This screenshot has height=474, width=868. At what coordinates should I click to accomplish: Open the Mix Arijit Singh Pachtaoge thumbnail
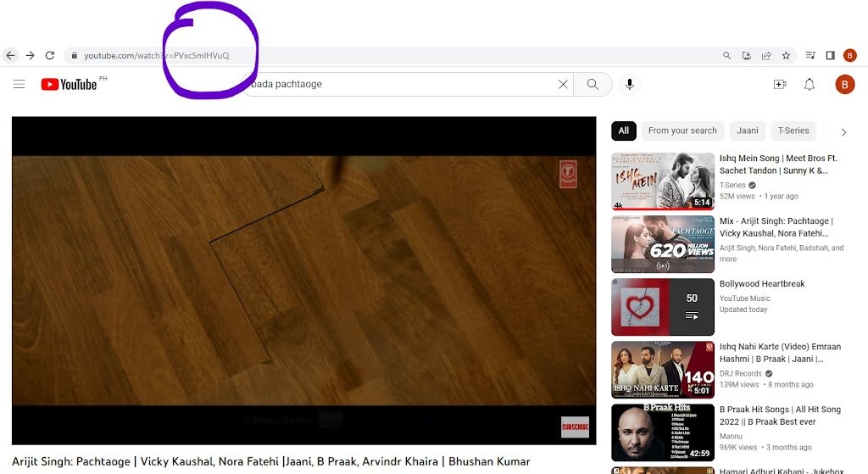663,244
